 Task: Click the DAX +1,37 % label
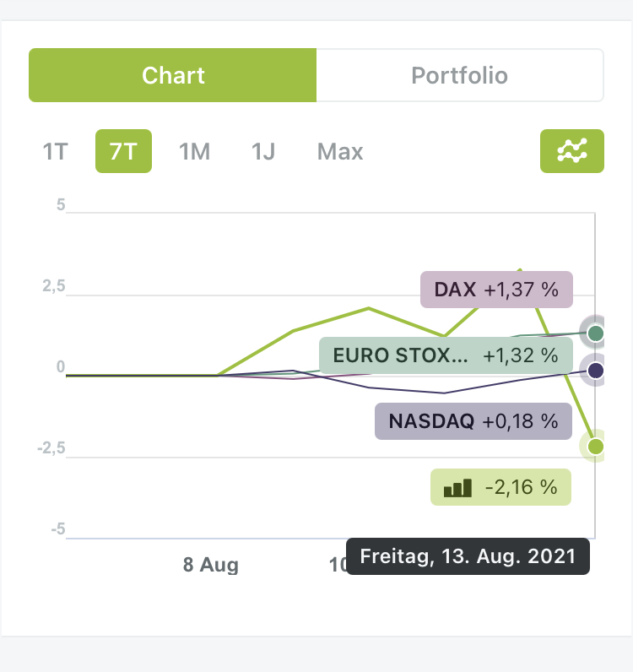coord(496,290)
